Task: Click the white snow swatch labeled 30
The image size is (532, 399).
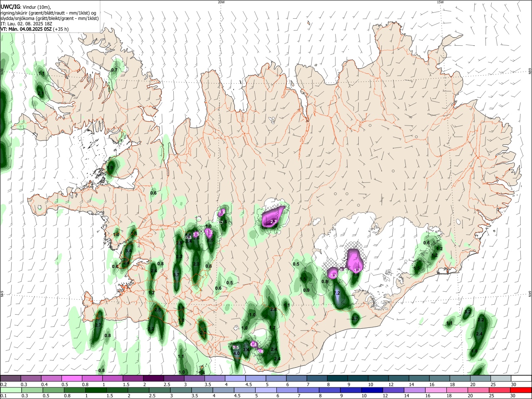Action: coord(521,378)
